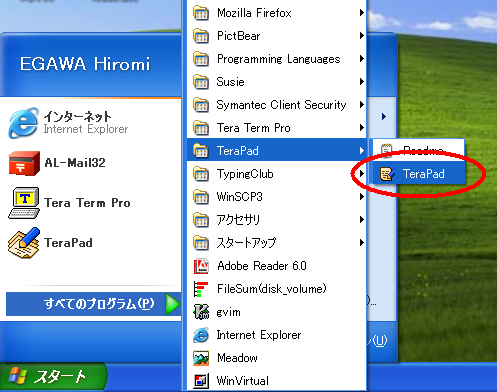Click the green arrow next to すべてのプログラム

[x=173, y=304]
